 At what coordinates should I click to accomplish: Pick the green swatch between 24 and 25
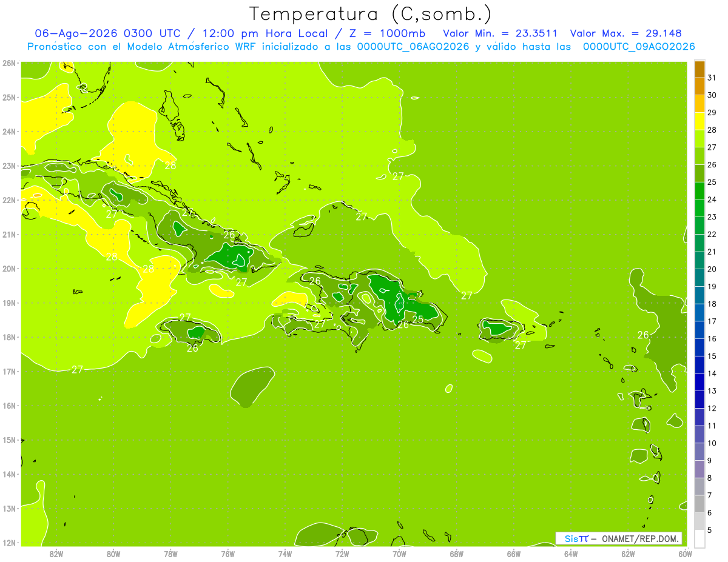coord(699,191)
